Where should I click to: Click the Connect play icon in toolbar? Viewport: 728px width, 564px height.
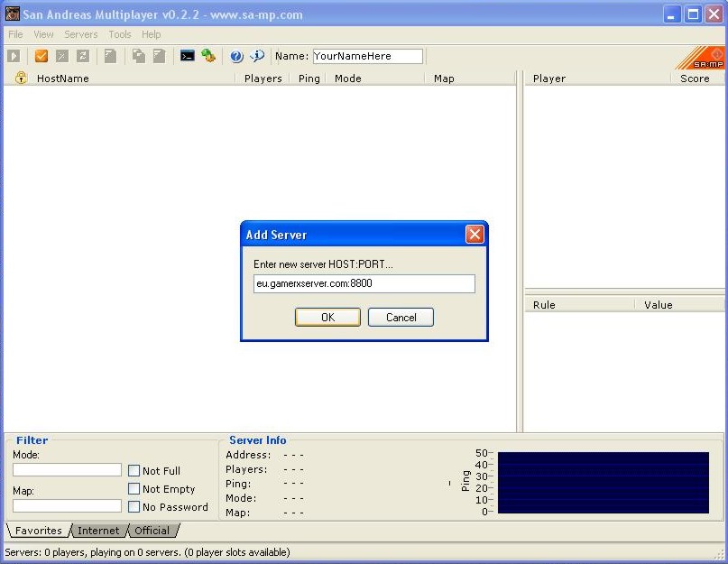pyautogui.click(x=14, y=56)
